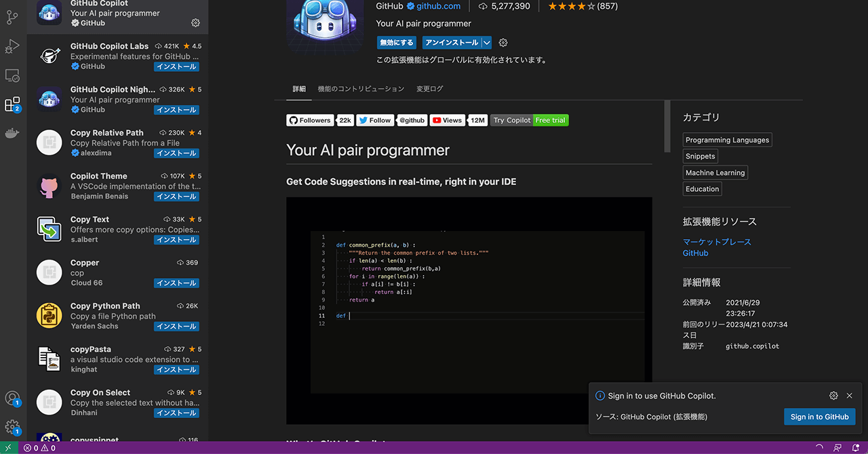Expand the アンインストール dropdown arrow
Image resolution: width=868 pixels, height=454 pixels.
tap(486, 43)
